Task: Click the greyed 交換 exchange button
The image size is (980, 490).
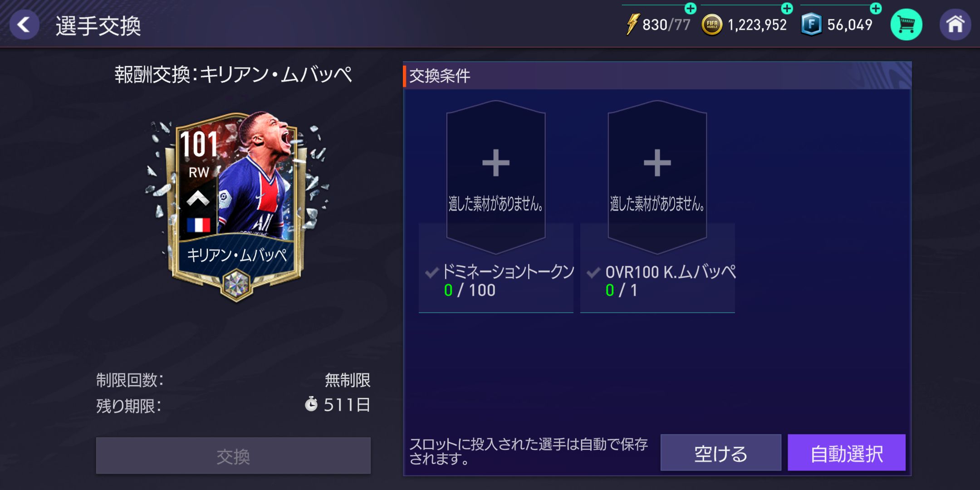Action: 233,456
